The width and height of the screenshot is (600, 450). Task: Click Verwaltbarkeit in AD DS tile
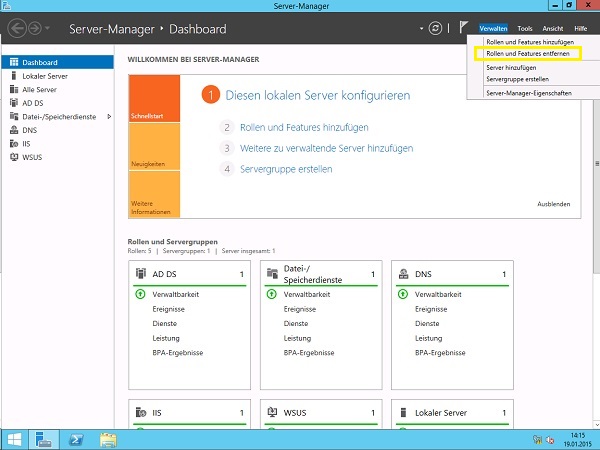176,294
